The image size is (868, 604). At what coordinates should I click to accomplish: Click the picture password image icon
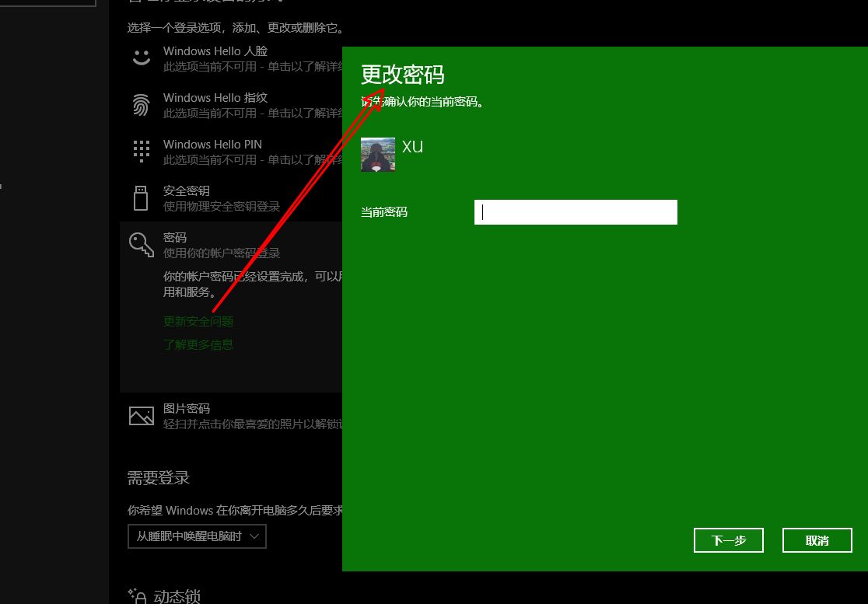pyautogui.click(x=141, y=416)
